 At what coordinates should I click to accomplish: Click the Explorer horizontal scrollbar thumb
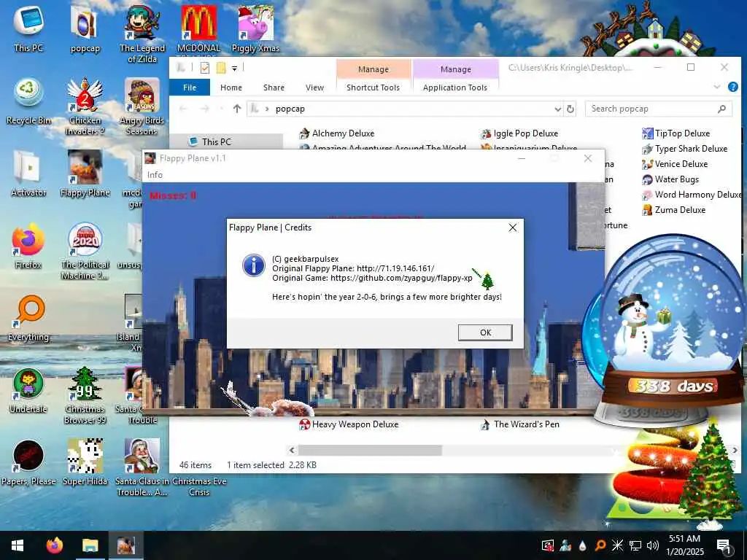(370, 450)
